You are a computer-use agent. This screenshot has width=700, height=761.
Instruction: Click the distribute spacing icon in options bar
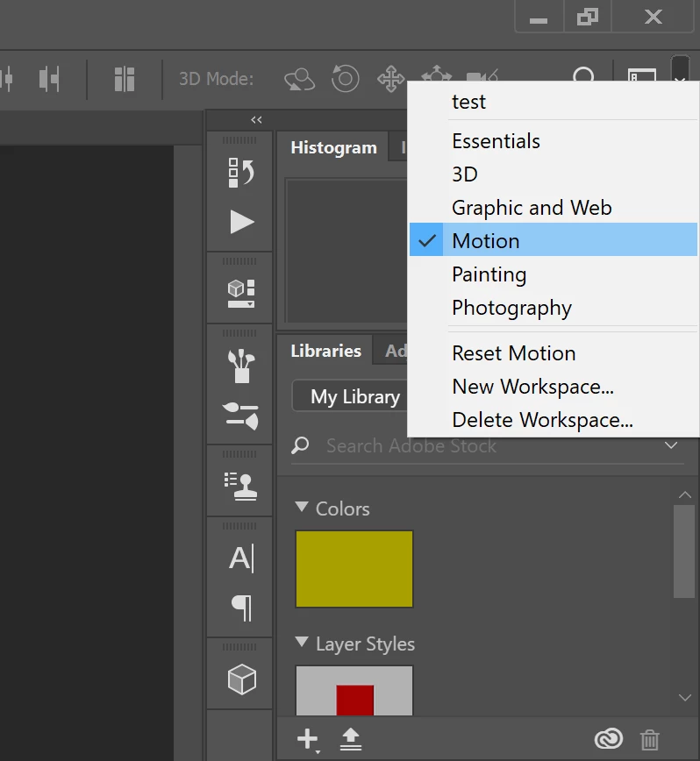tap(125, 79)
